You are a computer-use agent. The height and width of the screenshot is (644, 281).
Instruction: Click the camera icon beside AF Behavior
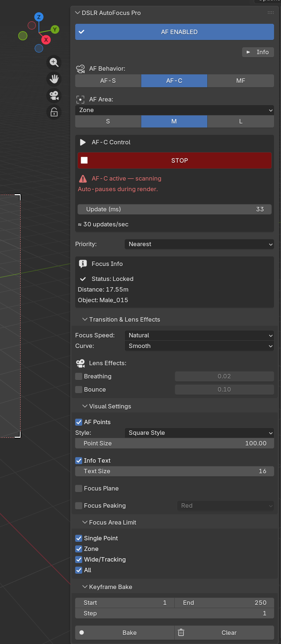coord(80,69)
